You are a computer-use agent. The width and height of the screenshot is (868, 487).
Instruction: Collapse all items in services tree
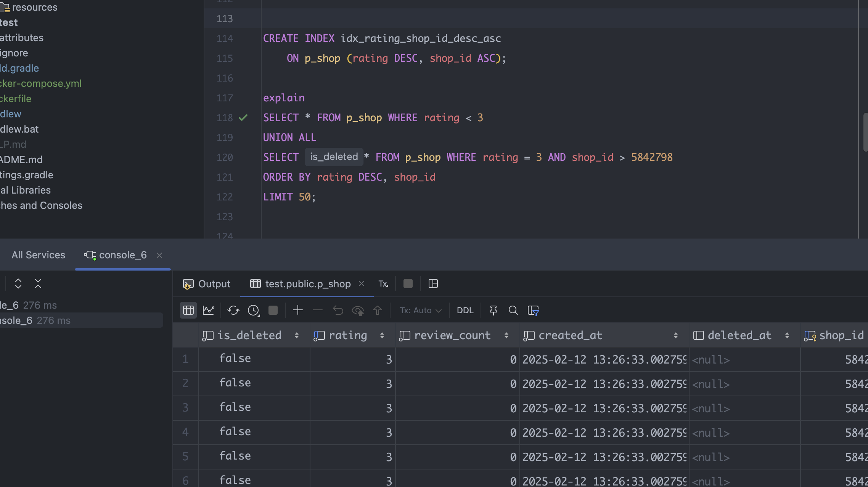pyautogui.click(x=38, y=284)
